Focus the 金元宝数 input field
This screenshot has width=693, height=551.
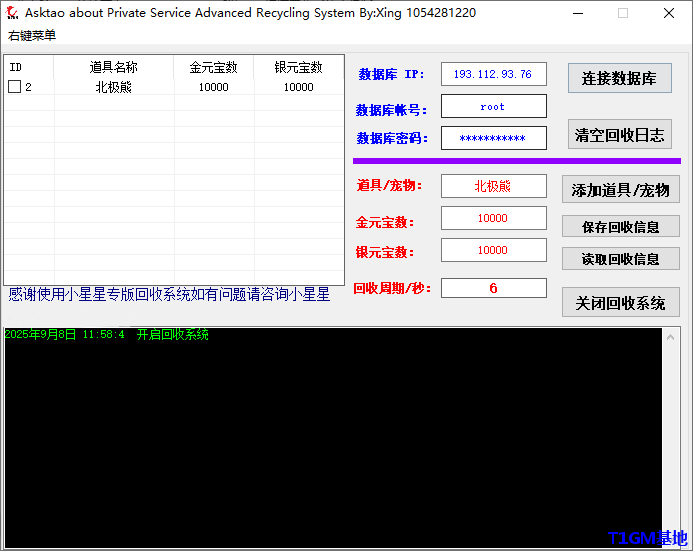(x=494, y=218)
